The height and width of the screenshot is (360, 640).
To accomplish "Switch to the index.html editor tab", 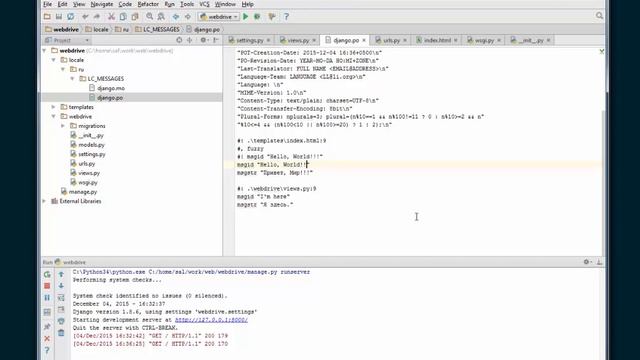I will tap(437, 40).
